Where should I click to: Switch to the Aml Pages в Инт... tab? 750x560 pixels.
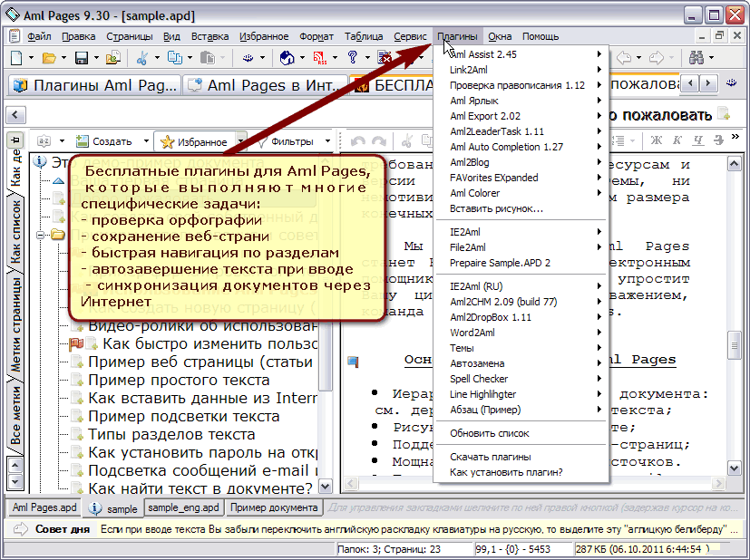[x=265, y=85]
